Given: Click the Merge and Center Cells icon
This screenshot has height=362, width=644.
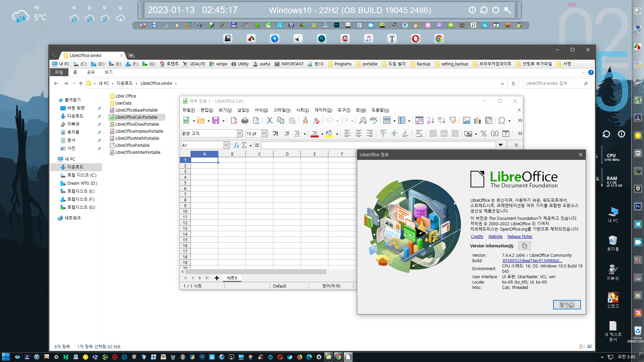Looking at the screenshot, I should tap(433, 134).
